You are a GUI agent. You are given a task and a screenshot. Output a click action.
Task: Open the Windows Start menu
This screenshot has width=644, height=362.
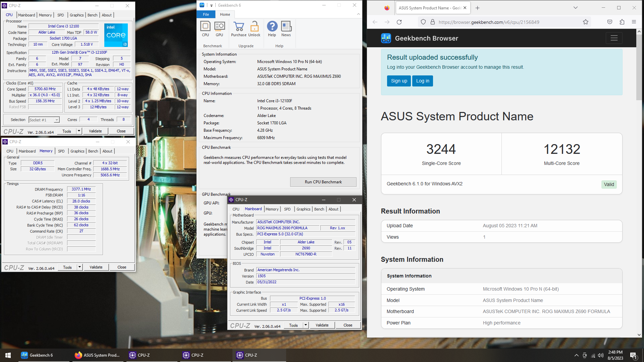8,355
